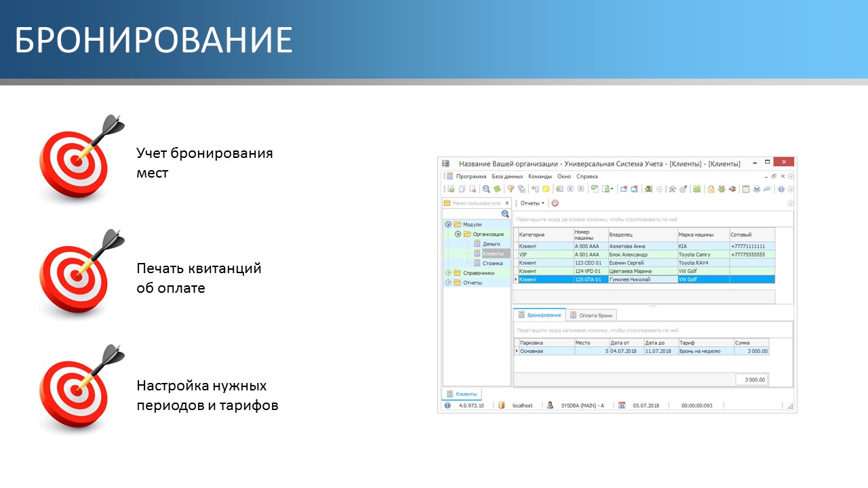Click the red stop icon beside Отчеты
Screen dimensions: 868x488
point(555,203)
